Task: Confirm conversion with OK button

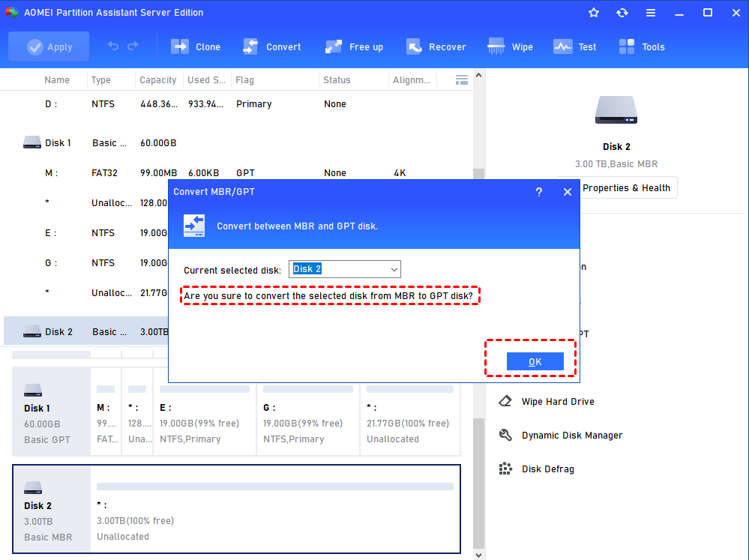Action: pyautogui.click(x=535, y=361)
